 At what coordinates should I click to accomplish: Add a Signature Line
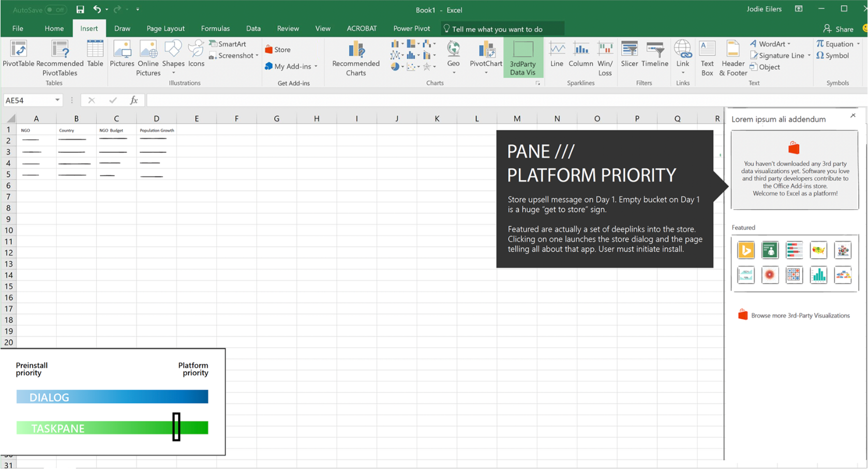click(x=777, y=55)
